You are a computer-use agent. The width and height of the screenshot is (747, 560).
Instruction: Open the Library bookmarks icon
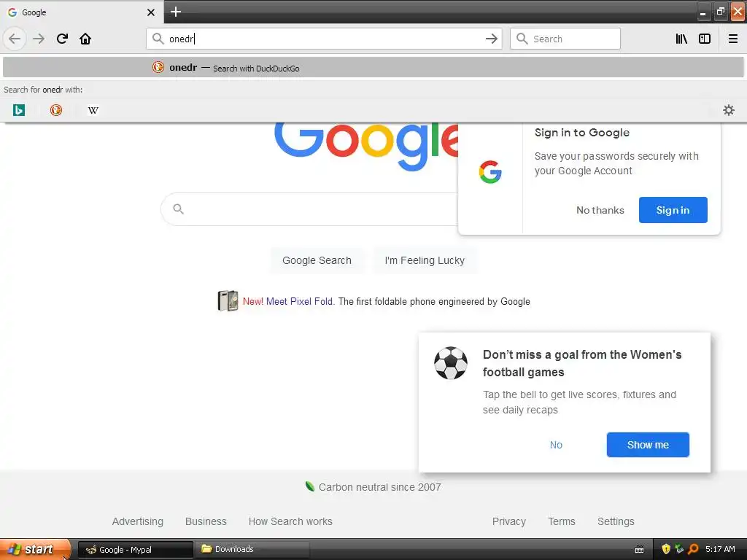[x=681, y=39]
